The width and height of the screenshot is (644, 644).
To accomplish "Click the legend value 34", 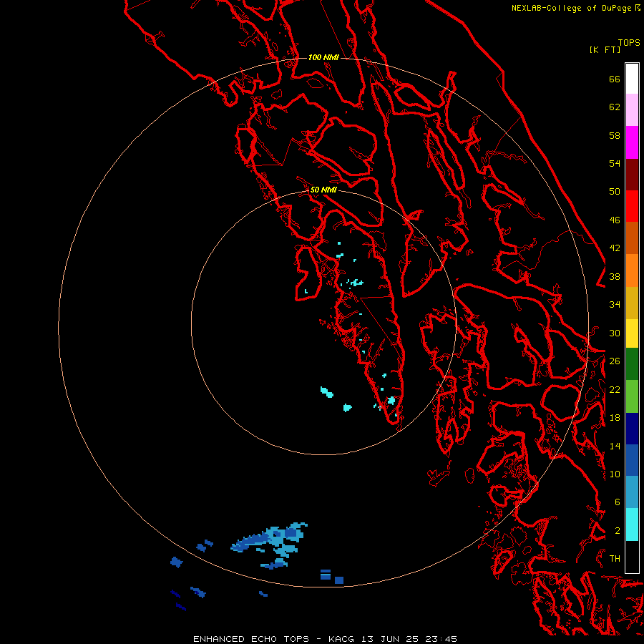I will point(615,305).
